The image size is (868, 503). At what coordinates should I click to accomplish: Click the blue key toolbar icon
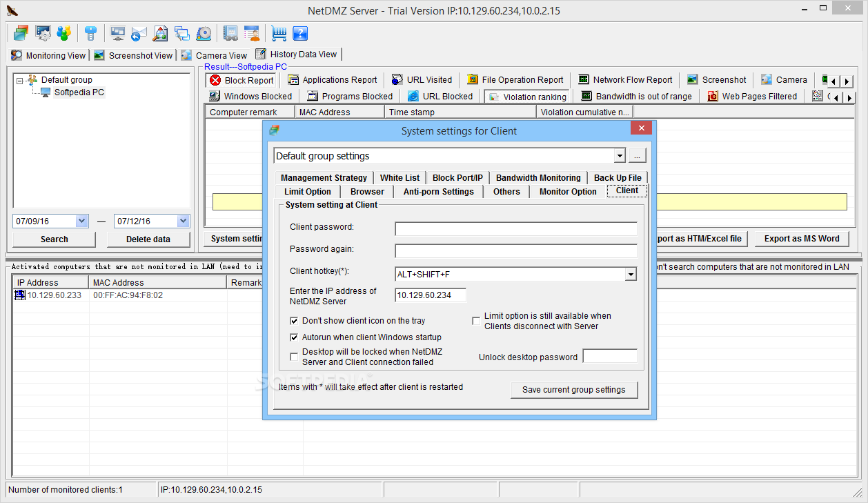[90, 32]
